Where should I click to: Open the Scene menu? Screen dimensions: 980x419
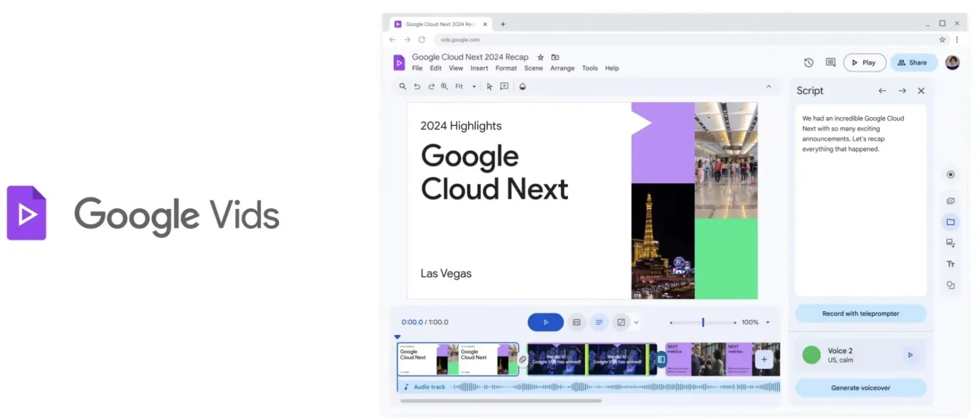[x=533, y=68]
